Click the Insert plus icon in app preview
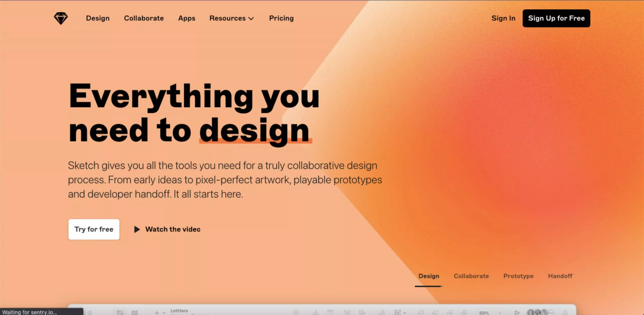This screenshot has width=644, height=315. (x=157, y=312)
